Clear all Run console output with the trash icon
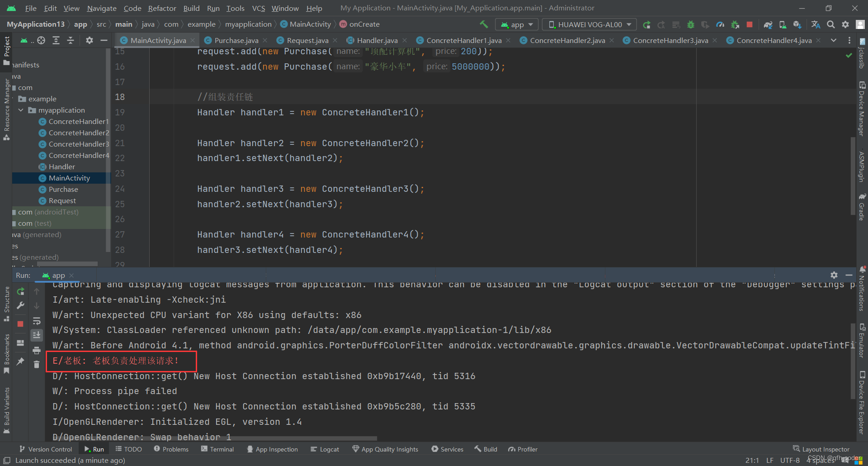The image size is (868, 466). coord(37,364)
